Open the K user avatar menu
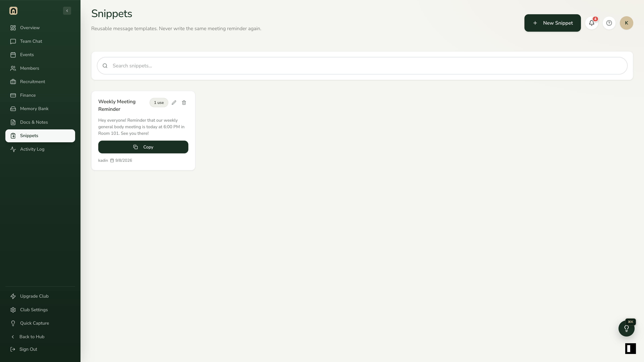 (627, 23)
